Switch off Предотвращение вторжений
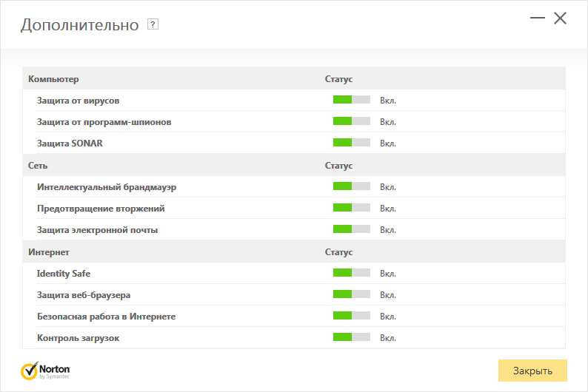 352,209
